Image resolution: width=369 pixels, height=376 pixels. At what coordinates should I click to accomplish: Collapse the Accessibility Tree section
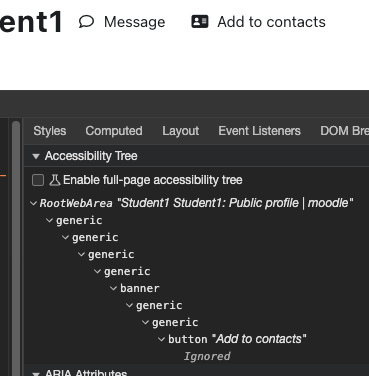(x=36, y=156)
